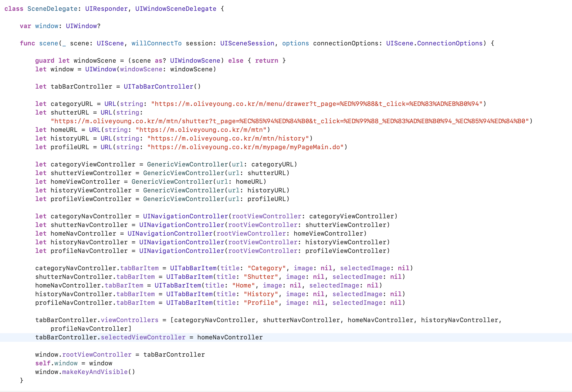
Task: Click the willConnectTo parameter label
Action: click(156, 43)
